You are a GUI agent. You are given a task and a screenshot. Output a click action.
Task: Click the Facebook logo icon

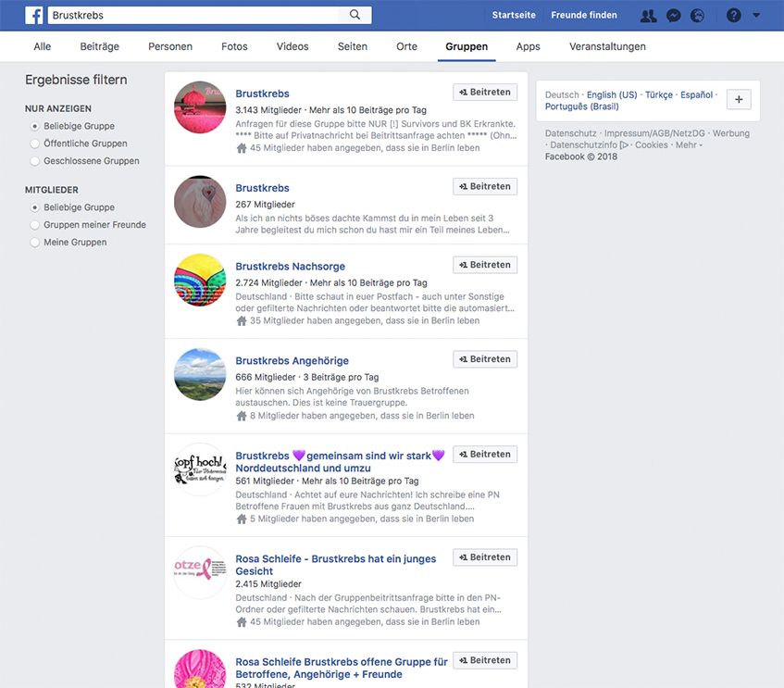click(34, 15)
